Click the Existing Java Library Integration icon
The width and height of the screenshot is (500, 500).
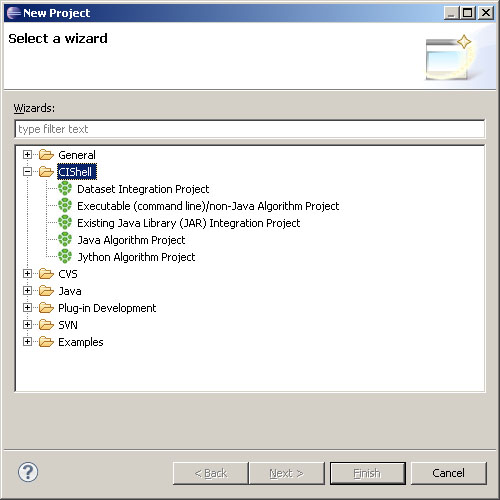65,222
